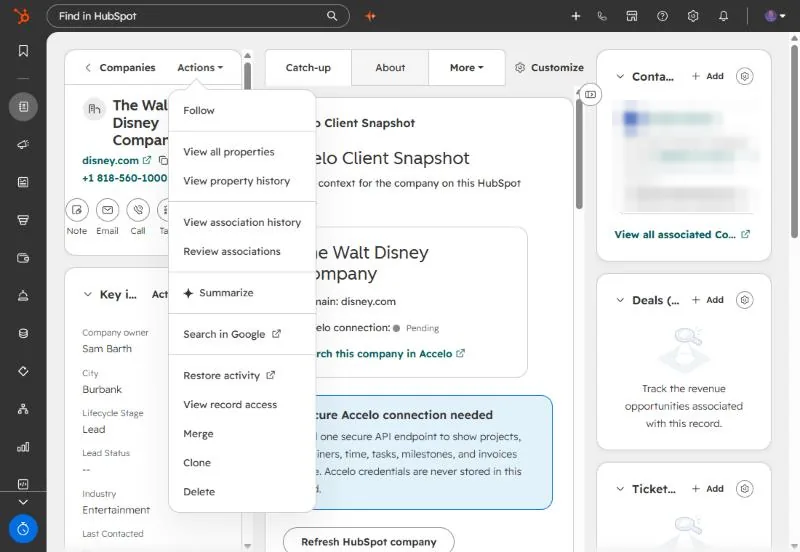Screen dimensions: 800x552
Task: Open the HubSpot home logo
Action: [x=21, y=16]
